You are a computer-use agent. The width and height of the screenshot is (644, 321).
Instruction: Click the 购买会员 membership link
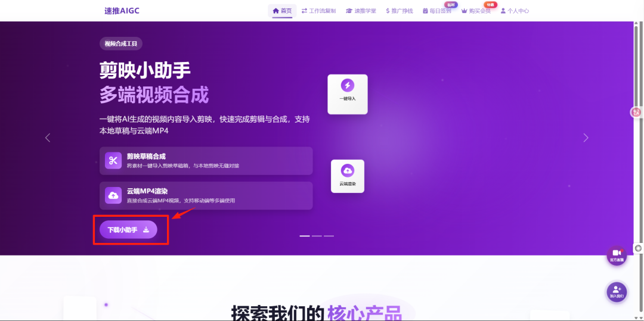point(476,11)
